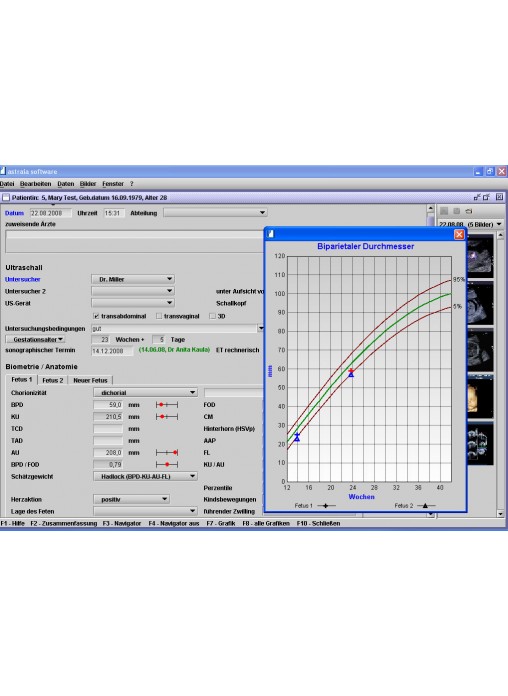This screenshot has width=508, height=696.
Task: Click the BPD / FOD percentile range indicator
Action: pos(167,464)
